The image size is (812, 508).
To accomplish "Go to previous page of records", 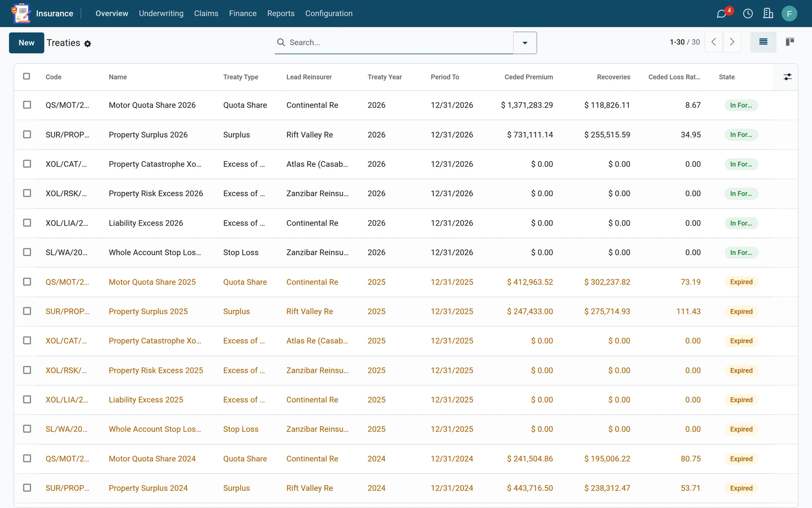I will tap(714, 42).
